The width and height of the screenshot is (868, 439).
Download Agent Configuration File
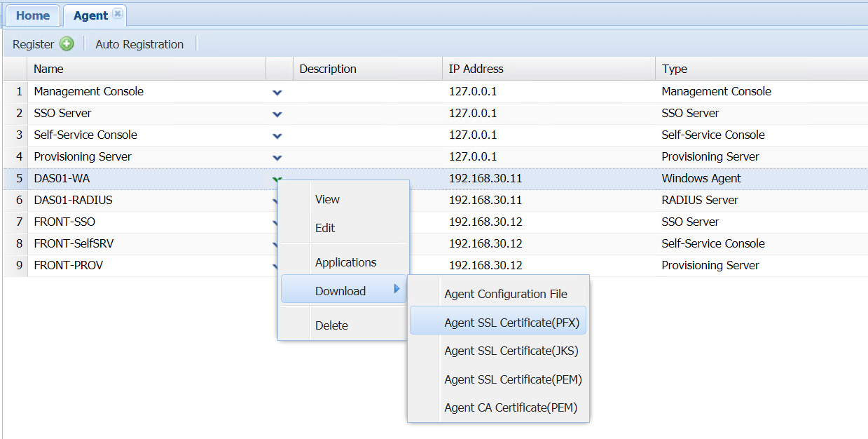[506, 294]
